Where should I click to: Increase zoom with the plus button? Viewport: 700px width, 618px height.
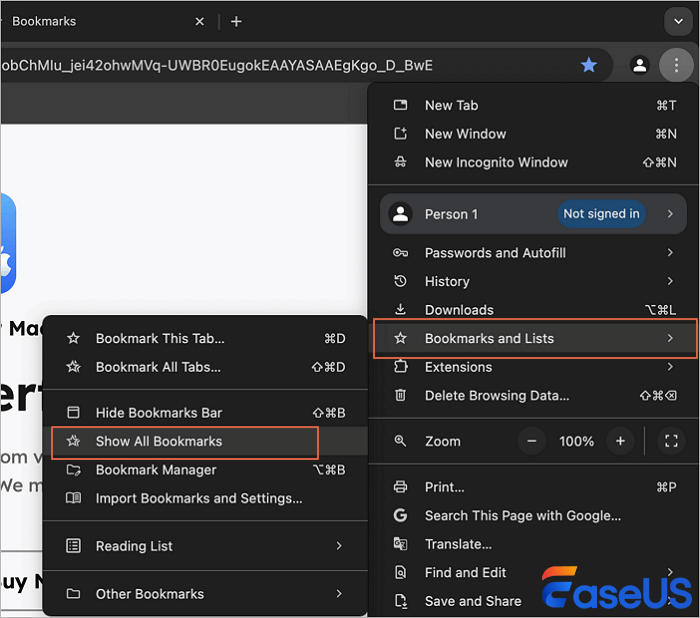point(620,441)
